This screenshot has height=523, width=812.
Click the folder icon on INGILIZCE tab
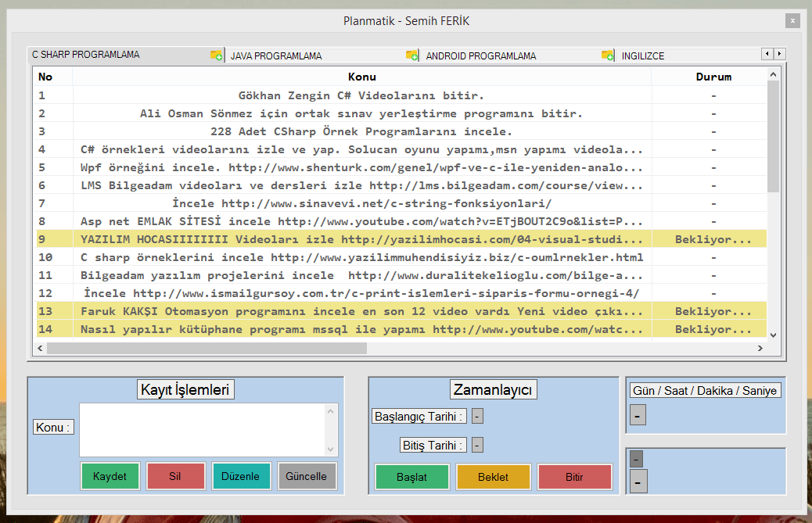click(x=608, y=56)
